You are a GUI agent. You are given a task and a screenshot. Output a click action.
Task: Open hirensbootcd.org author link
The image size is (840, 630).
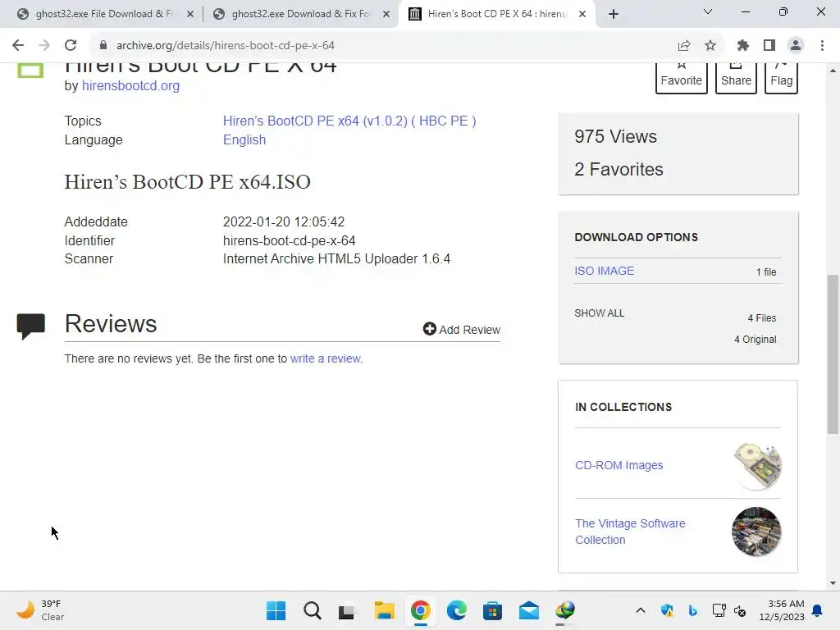tap(130, 85)
